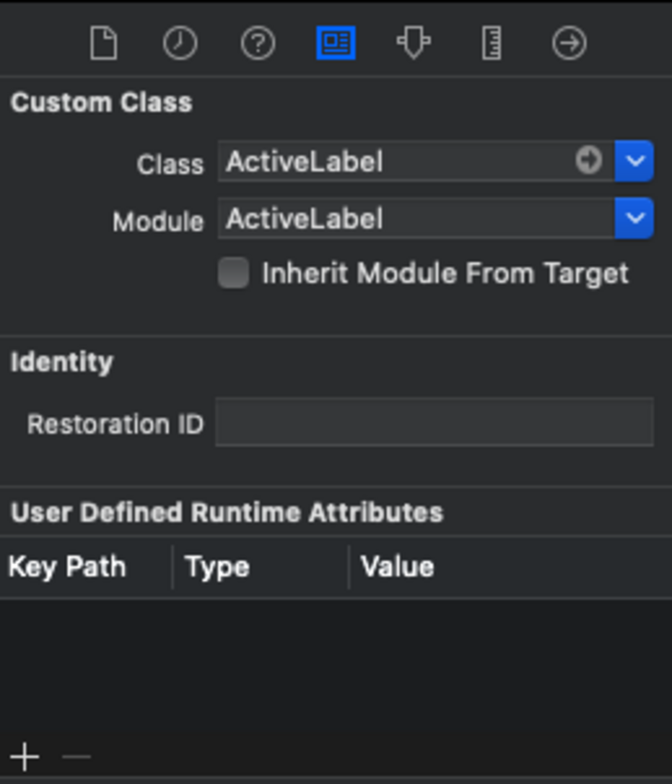Click the Restoration ID field

tap(435, 422)
